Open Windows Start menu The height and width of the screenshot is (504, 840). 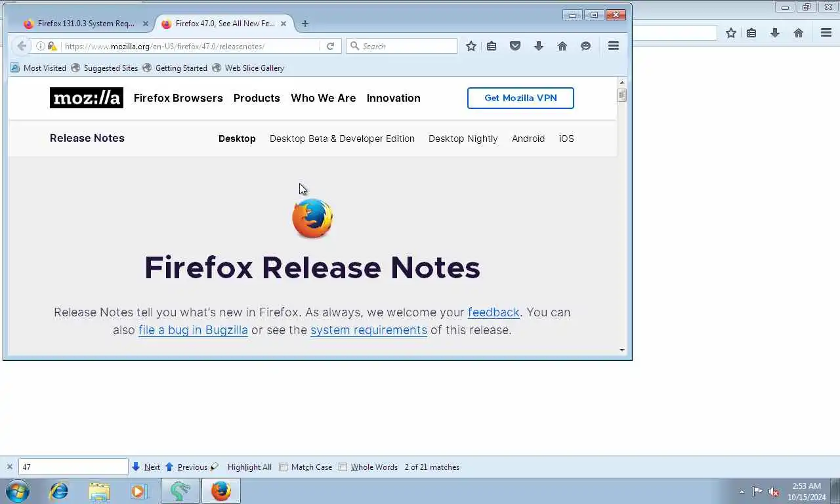pyautogui.click(x=18, y=491)
